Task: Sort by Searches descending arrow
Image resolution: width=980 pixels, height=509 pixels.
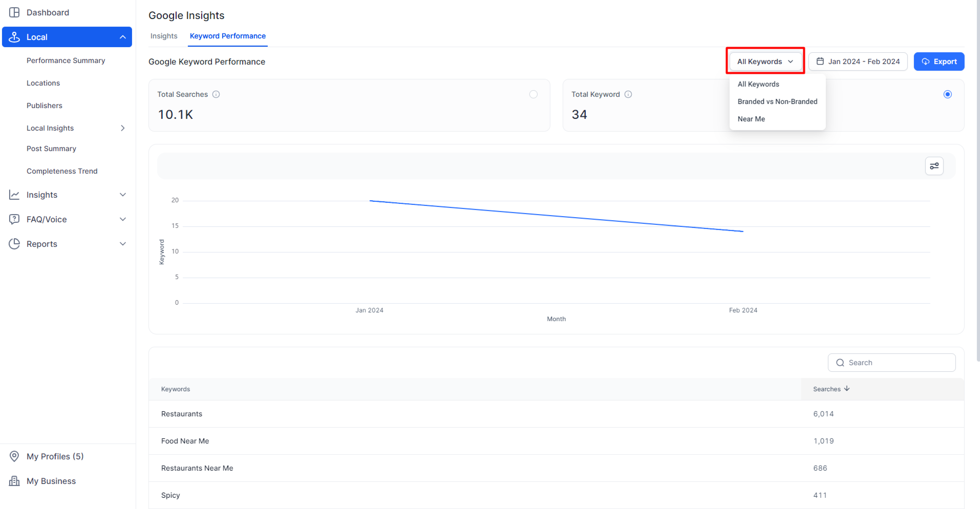Action: [x=847, y=389]
